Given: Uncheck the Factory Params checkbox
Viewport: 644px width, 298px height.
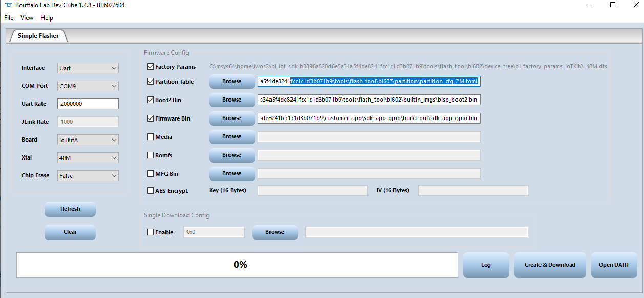Looking at the screenshot, I should (x=150, y=67).
